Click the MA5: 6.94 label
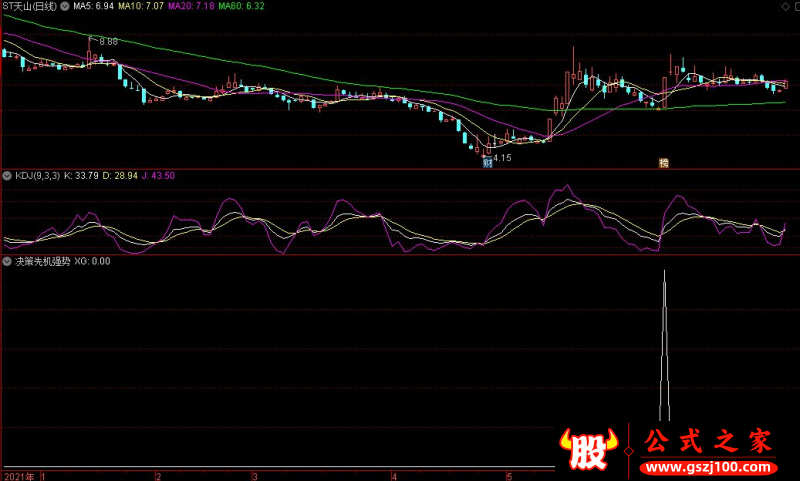 93,6
